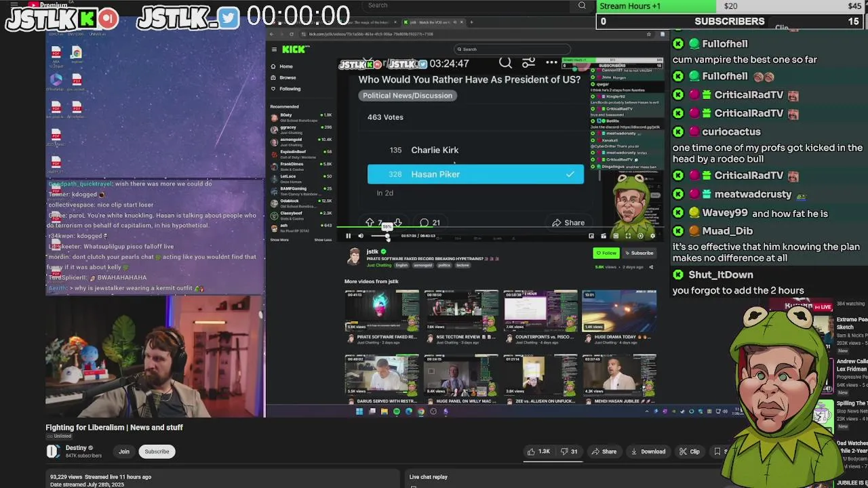Pause the Kick VOD player
The width and height of the screenshot is (868, 488).
349,236
